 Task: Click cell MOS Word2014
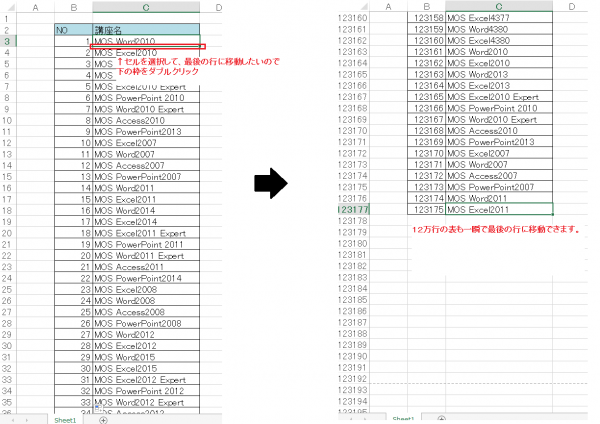(x=146, y=210)
